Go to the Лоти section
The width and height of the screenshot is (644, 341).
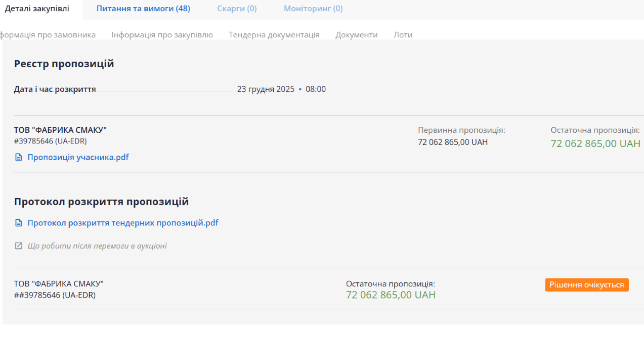[403, 35]
